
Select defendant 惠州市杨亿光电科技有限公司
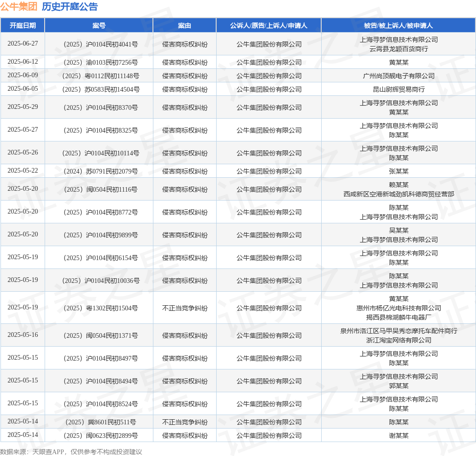[398, 308]
